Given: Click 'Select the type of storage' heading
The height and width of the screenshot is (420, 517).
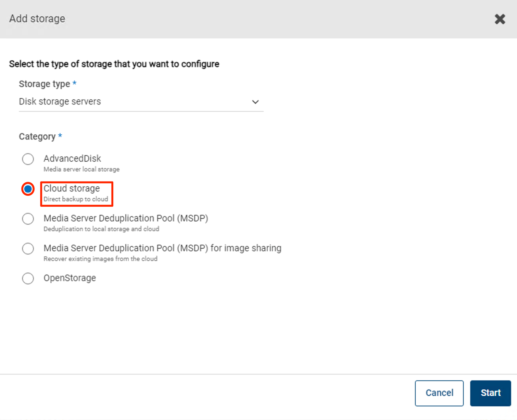Looking at the screenshot, I should coord(114,64).
